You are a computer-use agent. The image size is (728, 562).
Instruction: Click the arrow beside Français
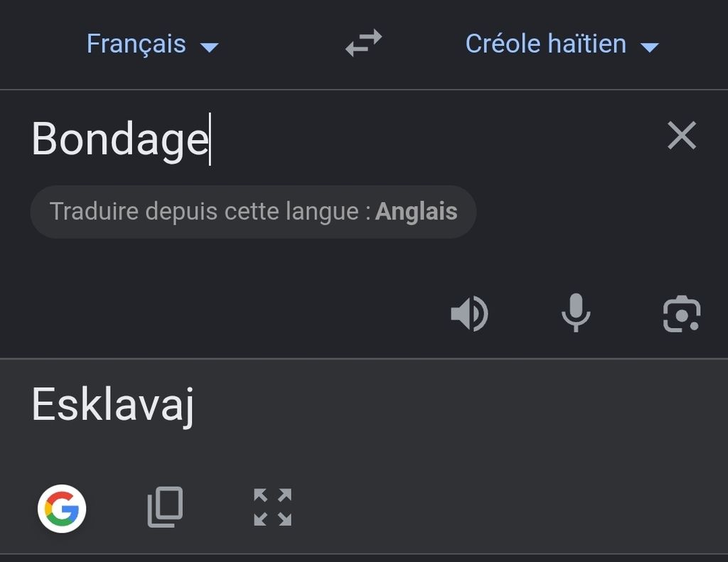click(x=209, y=47)
